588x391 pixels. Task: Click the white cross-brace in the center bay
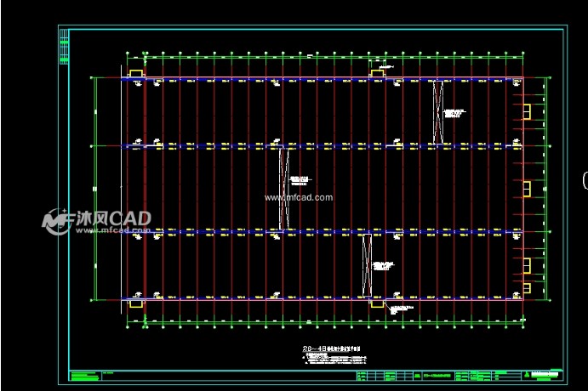tap(283, 188)
